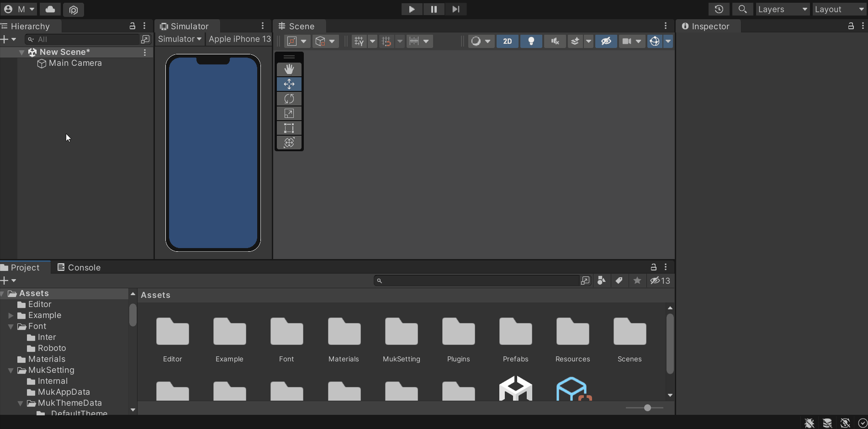Open the Project create plus button
The image size is (868, 429).
8,281
